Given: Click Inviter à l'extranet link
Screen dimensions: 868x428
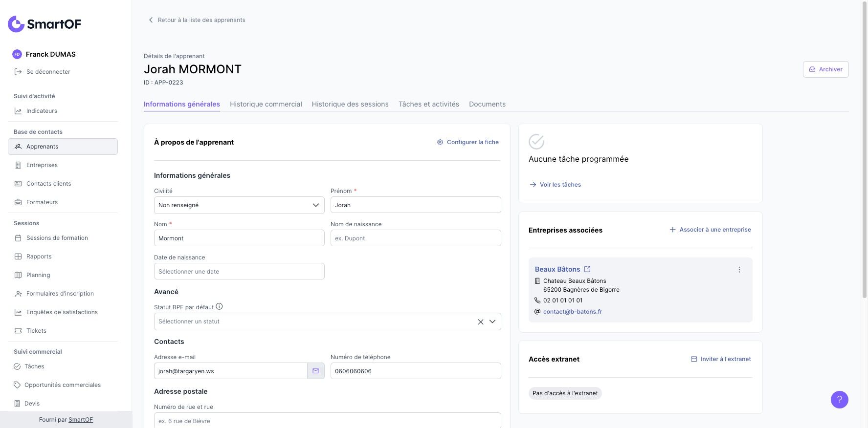Looking at the screenshot, I should point(721,359).
